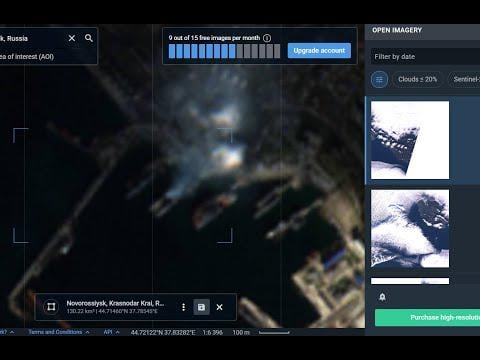
Task: Click the AOI rectangle icon for Novorossiysk
Action: 51,307
